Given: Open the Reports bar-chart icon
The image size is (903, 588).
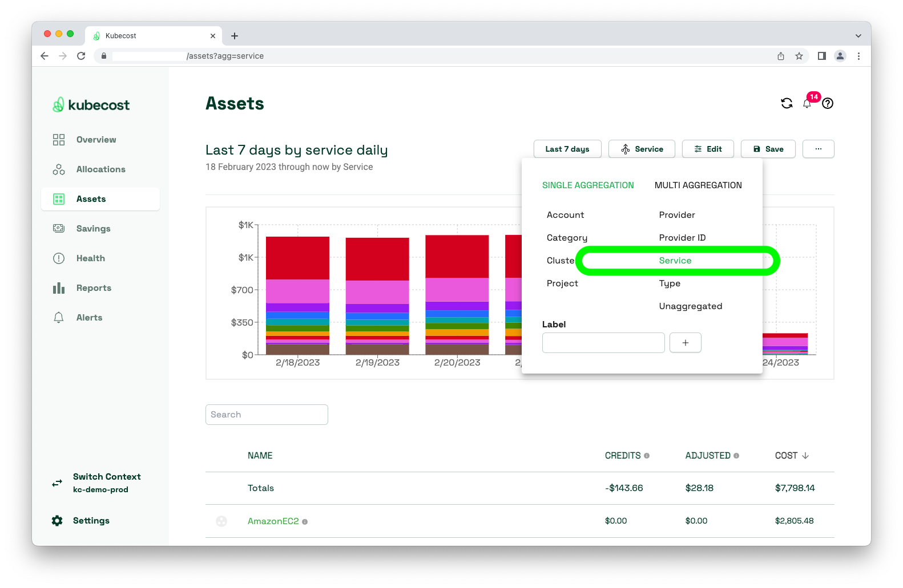Looking at the screenshot, I should coord(59,288).
